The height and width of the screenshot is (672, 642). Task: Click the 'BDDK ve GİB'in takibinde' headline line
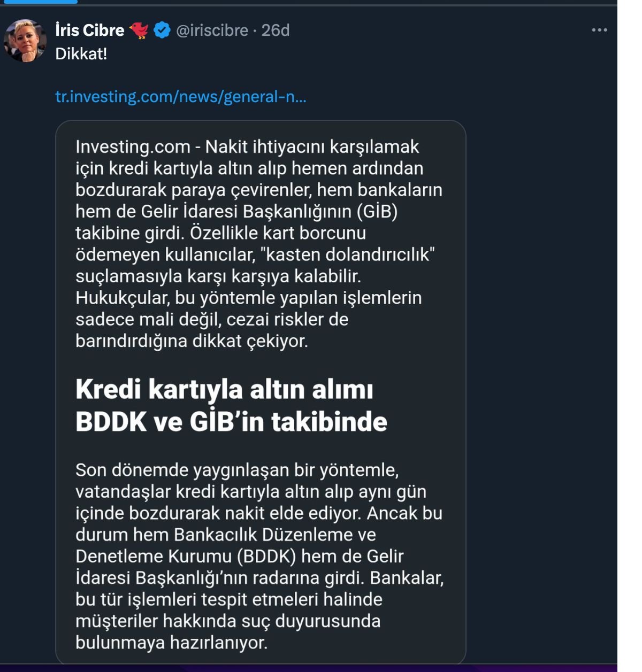231,421
